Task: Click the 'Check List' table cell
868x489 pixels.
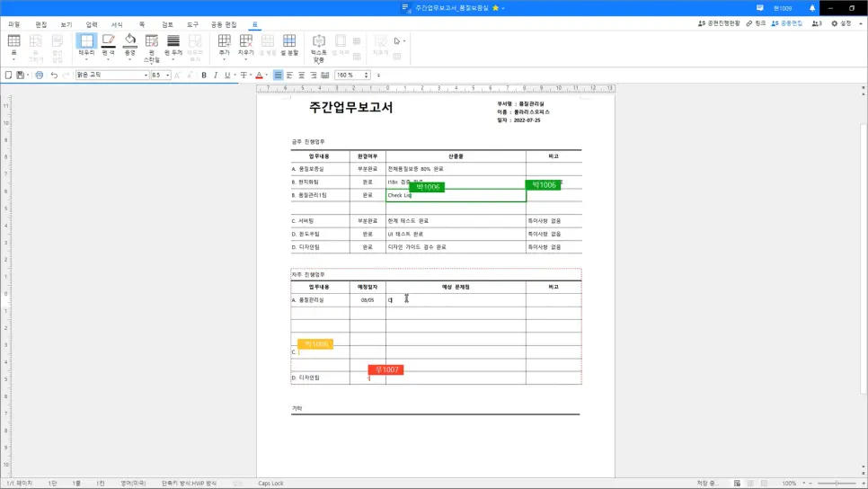Action: [x=456, y=195]
